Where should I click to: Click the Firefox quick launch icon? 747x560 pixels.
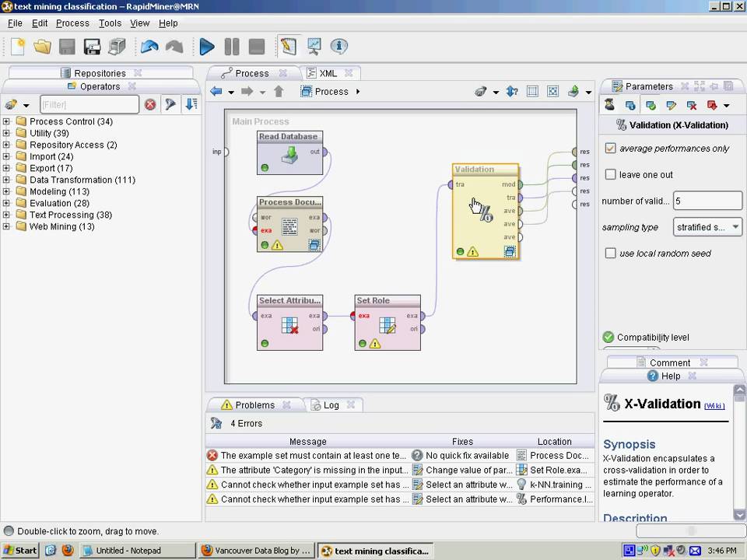(68, 551)
